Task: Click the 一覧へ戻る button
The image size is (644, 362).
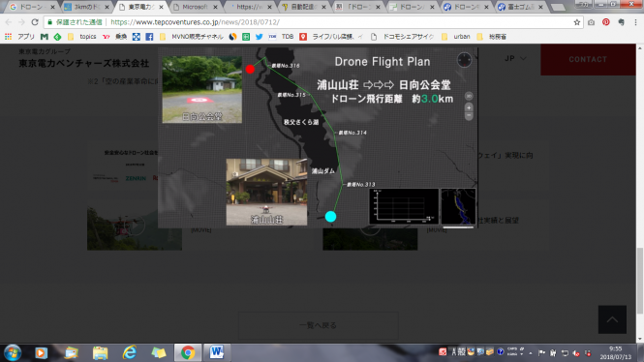Action: click(318, 325)
